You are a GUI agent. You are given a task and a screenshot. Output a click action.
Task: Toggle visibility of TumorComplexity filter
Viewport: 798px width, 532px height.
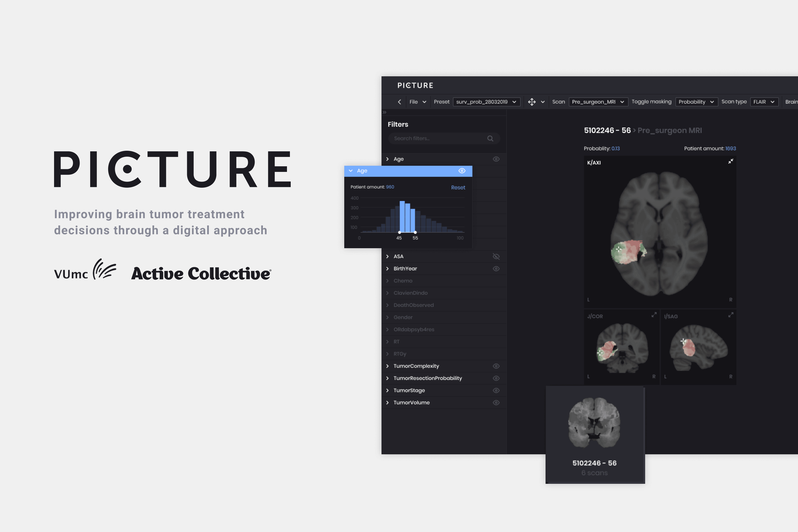(496, 366)
